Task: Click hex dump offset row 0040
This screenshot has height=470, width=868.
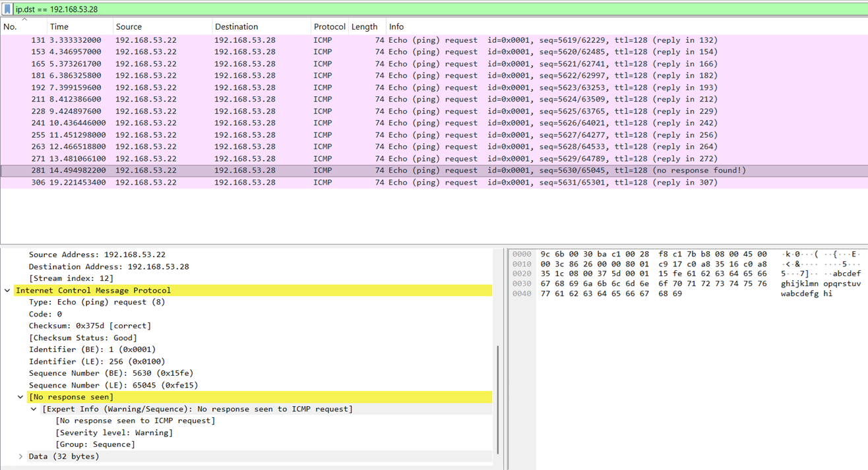Action: pyautogui.click(x=521, y=294)
